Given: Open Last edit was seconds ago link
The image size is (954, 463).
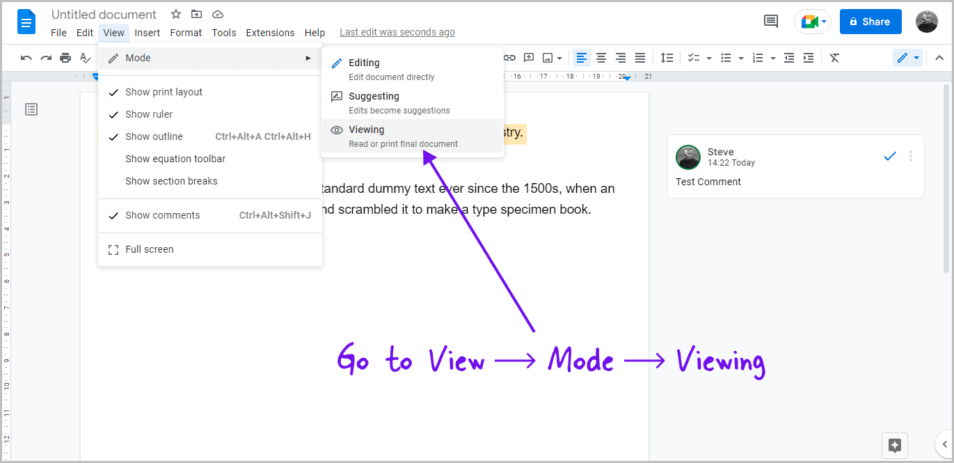Looking at the screenshot, I should click(x=397, y=32).
